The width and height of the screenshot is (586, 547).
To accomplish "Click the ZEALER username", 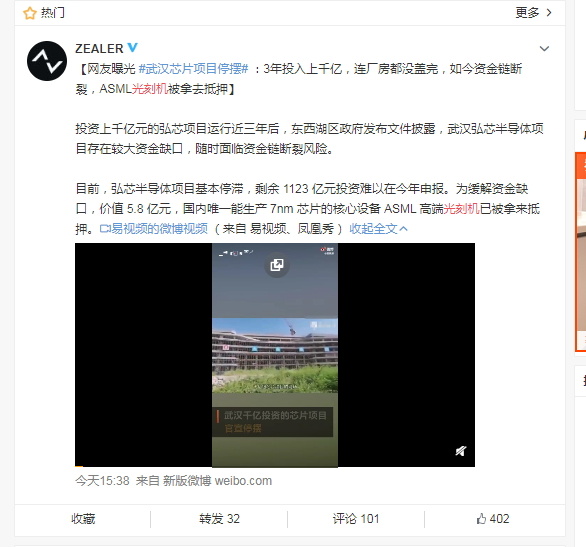I will tap(99, 49).
